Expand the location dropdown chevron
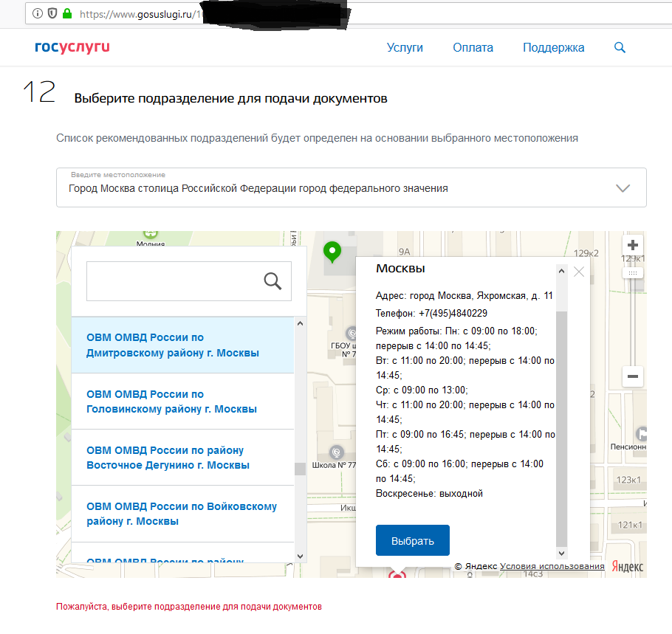This screenshot has width=672, height=634. click(623, 188)
